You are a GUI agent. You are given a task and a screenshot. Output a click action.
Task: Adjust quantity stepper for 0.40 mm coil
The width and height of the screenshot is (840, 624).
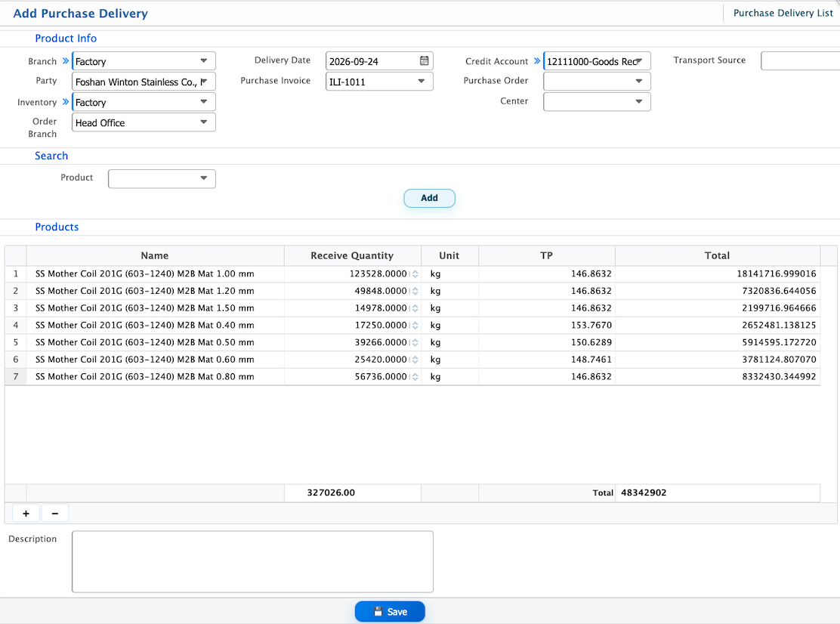[x=415, y=325]
